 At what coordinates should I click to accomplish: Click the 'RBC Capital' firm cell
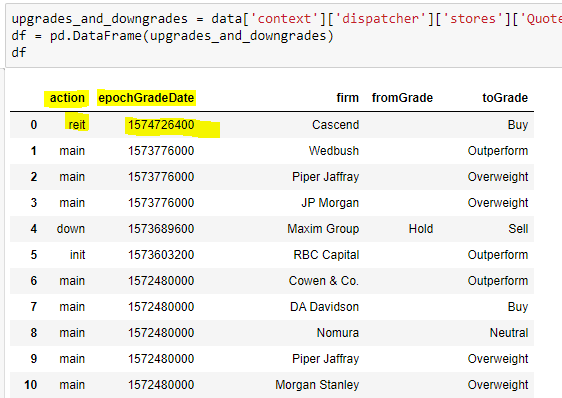[x=326, y=255]
